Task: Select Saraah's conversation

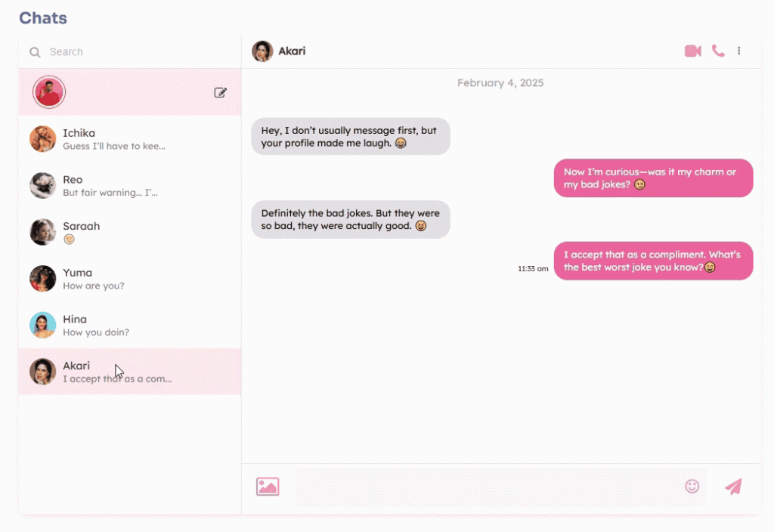Action: pyautogui.click(x=130, y=232)
